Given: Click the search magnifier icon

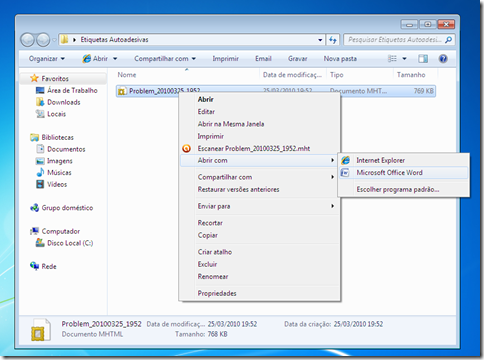Looking at the screenshot, I should pyautogui.click(x=448, y=40).
